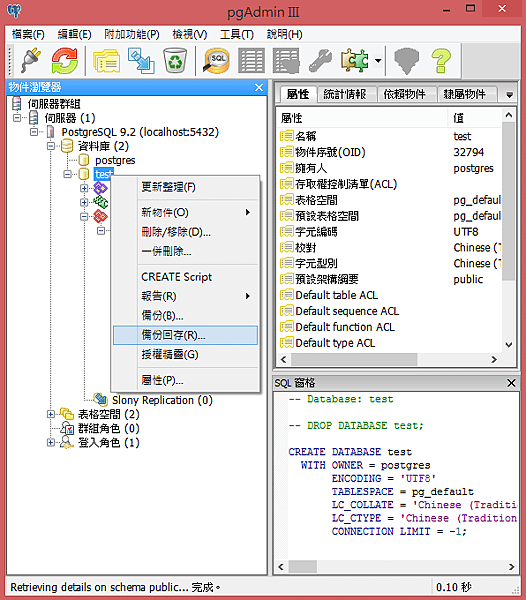
Task: Open the plugins dropdown arrow
Action: tap(378, 60)
